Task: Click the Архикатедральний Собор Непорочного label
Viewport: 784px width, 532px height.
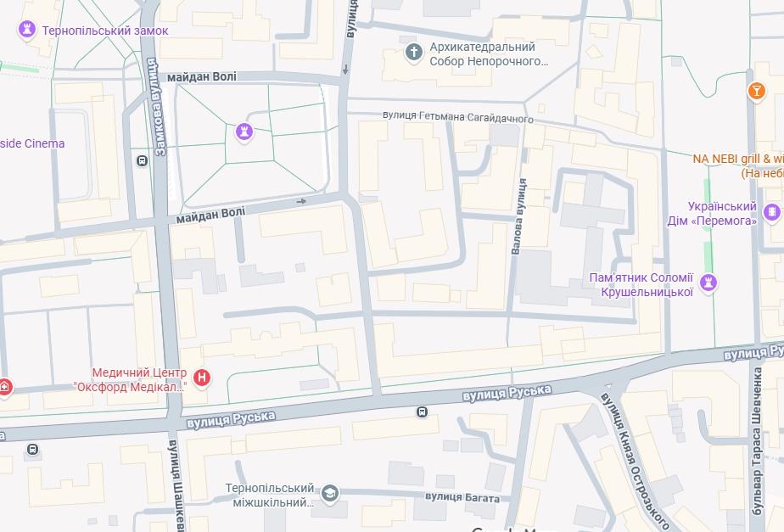Action: 489,54
